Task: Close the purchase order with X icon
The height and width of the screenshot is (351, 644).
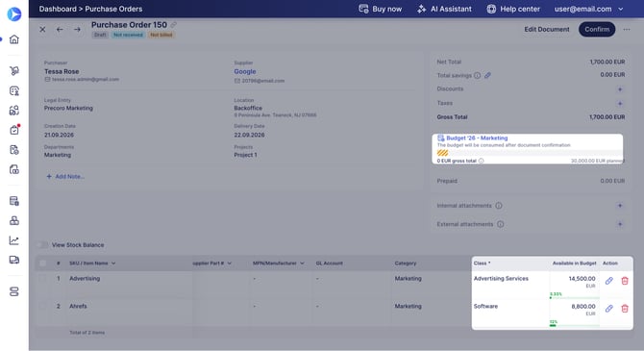Action: 42,29
